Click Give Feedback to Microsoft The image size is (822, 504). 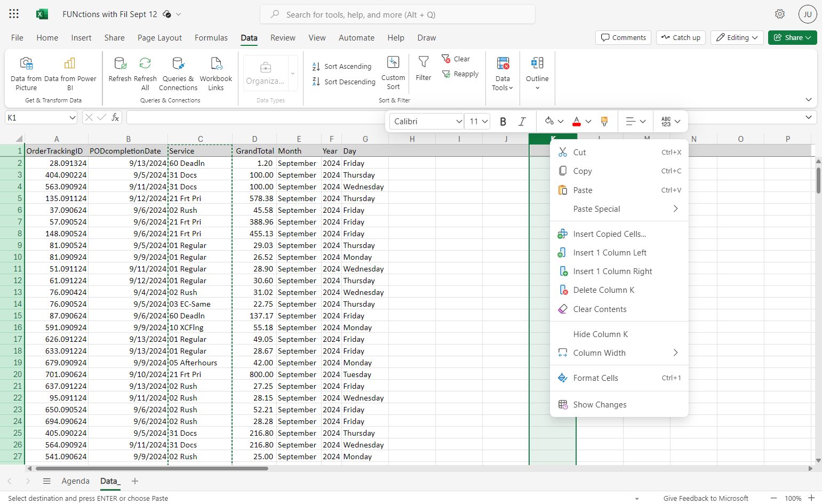pyautogui.click(x=706, y=498)
